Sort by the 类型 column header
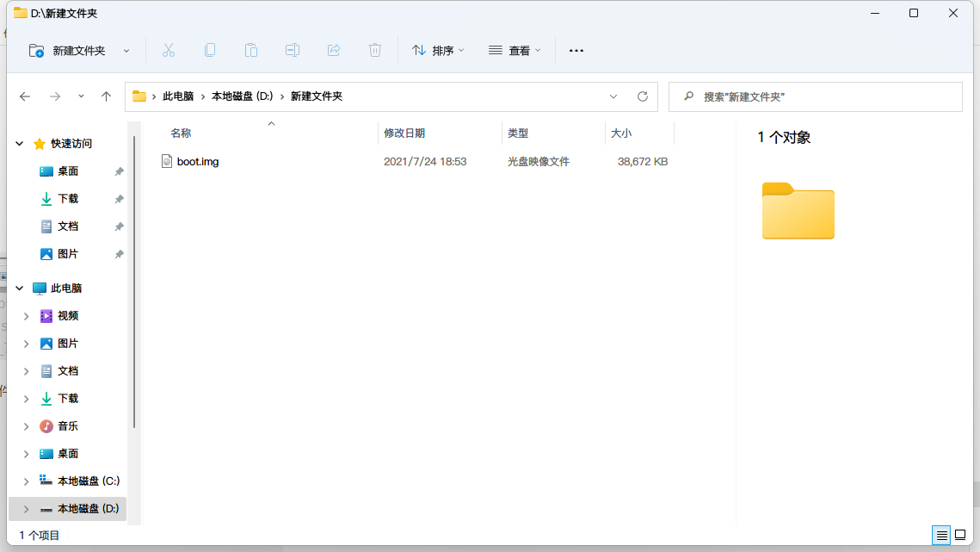The width and height of the screenshot is (980, 552). (518, 133)
